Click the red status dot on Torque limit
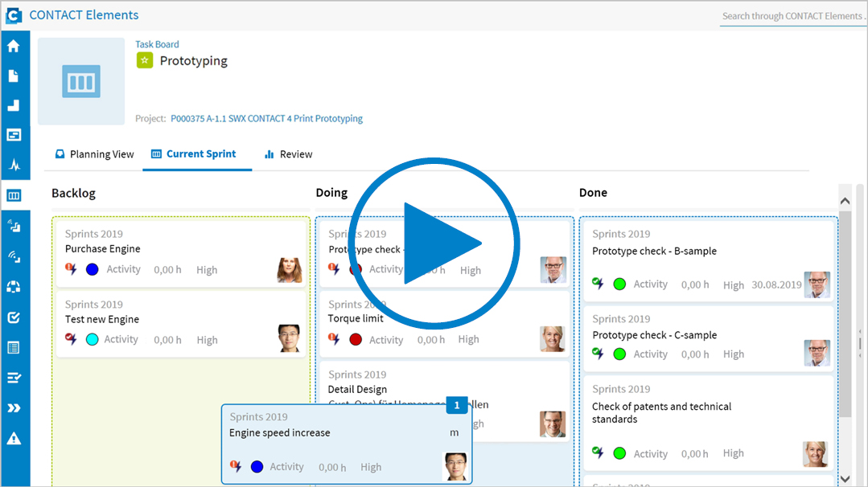This screenshot has height=487, width=868. (x=356, y=339)
